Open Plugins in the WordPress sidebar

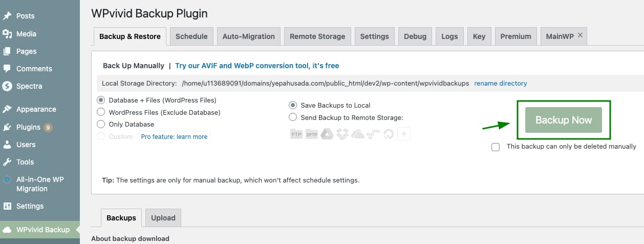(28, 127)
